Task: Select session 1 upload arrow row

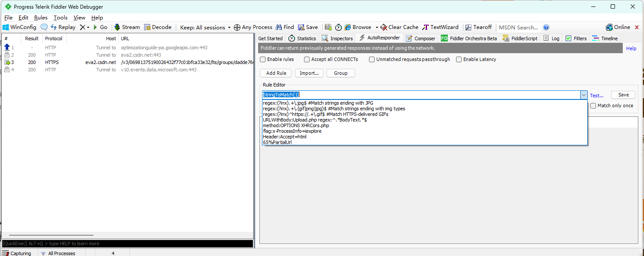Action: [127, 48]
